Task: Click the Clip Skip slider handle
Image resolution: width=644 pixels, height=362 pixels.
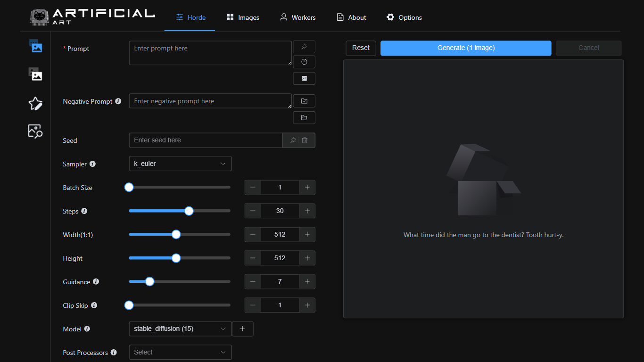Action: (x=129, y=305)
